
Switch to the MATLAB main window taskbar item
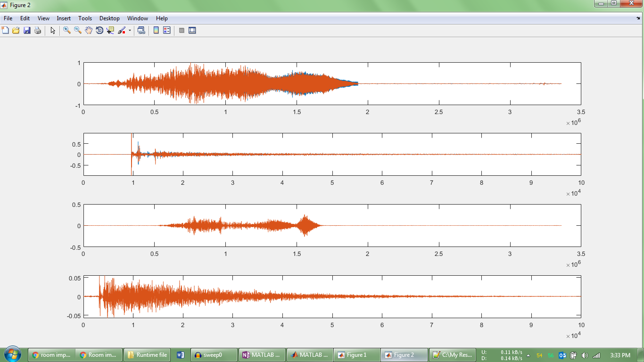point(310,355)
